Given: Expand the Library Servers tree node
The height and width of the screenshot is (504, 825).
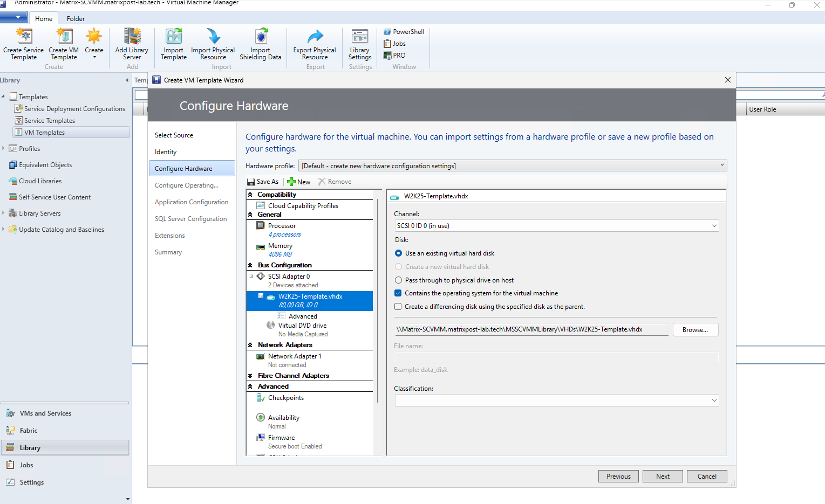Looking at the screenshot, I should coord(3,213).
